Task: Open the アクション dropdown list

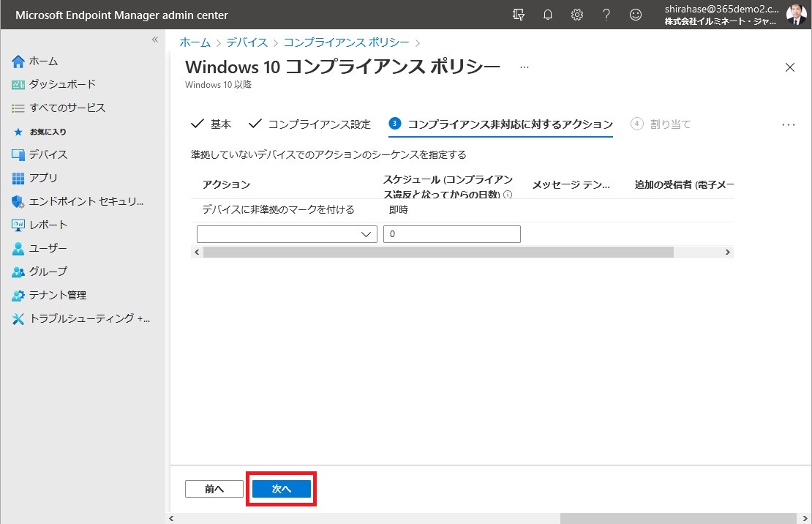Action: (x=287, y=234)
